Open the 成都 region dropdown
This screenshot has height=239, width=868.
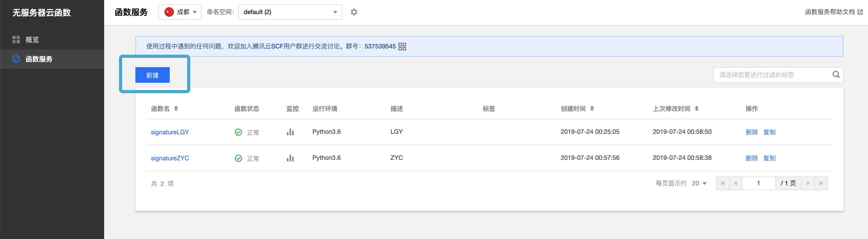(x=180, y=12)
